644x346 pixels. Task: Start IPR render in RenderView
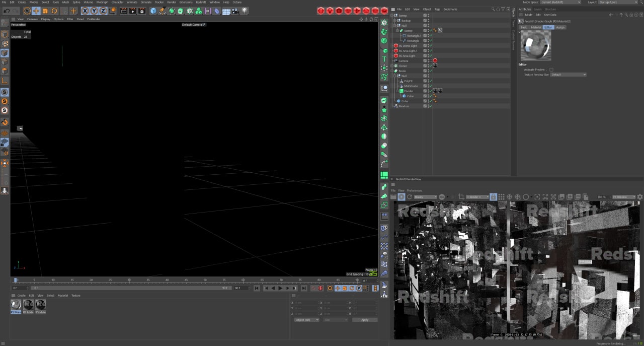tap(401, 197)
